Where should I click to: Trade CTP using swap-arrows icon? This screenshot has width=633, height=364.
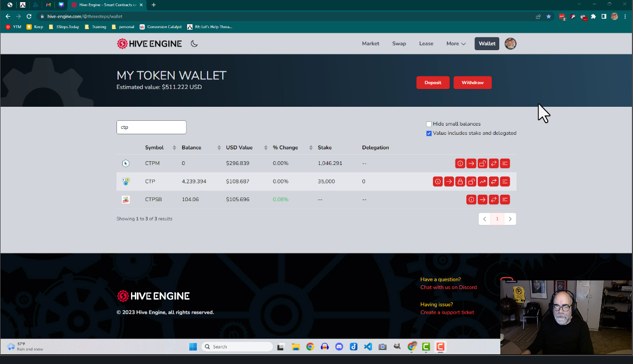click(x=494, y=182)
